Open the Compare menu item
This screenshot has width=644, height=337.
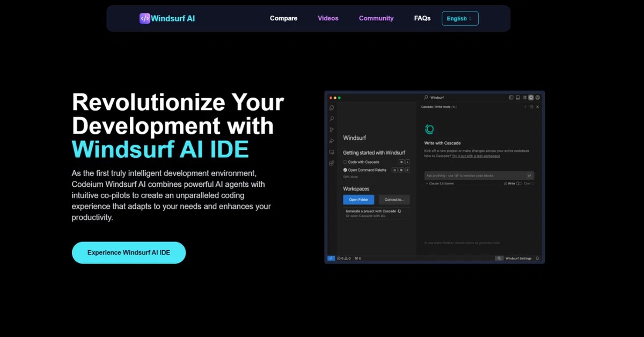point(283,18)
